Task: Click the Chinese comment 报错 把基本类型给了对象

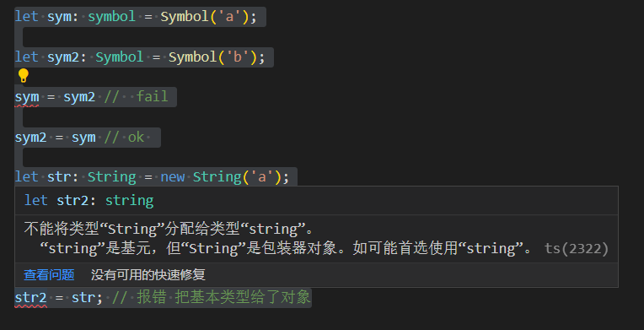Action: (211, 297)
